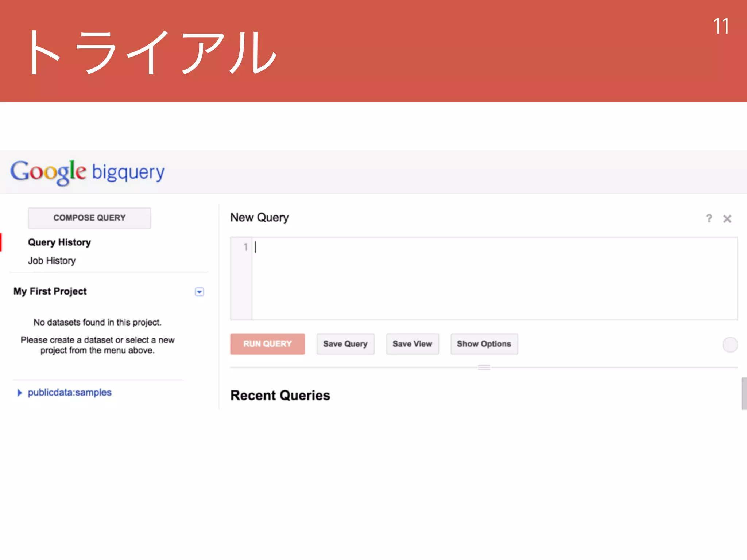Click line number 1 in editor gutter

click(x=245, y=247)
